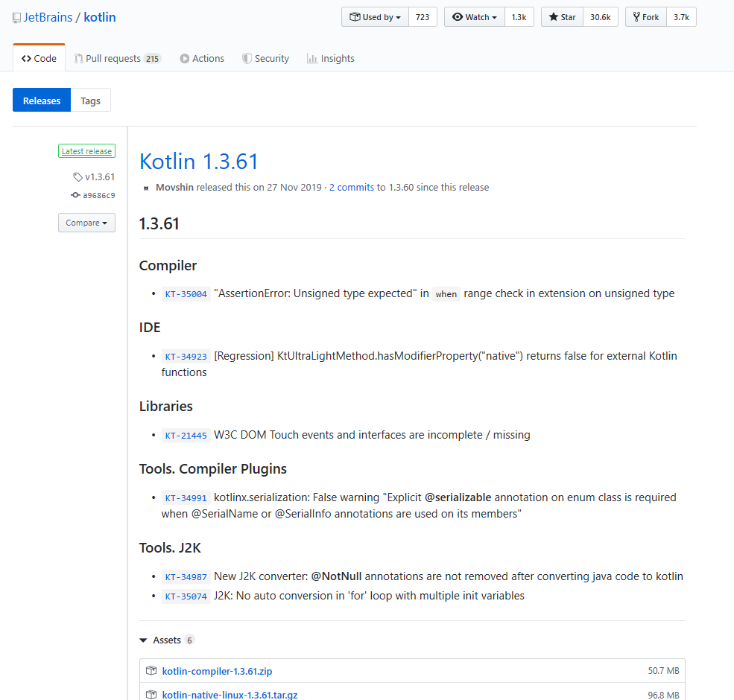Image resolution: width=734 pixels, height=700 pixels.
Task: Go to the Actions tab
Action: pos(202,59)
